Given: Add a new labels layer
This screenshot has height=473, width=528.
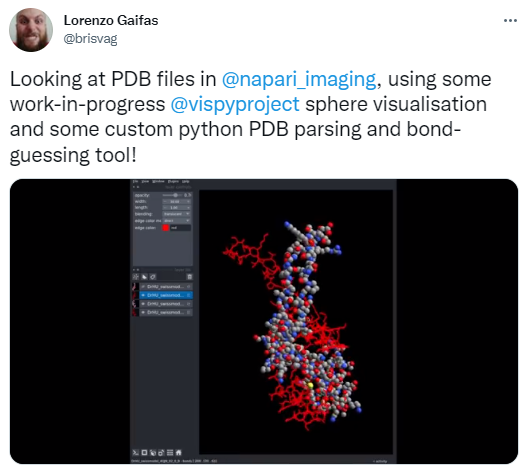Looking at the screenshot, I should (153, 277).
